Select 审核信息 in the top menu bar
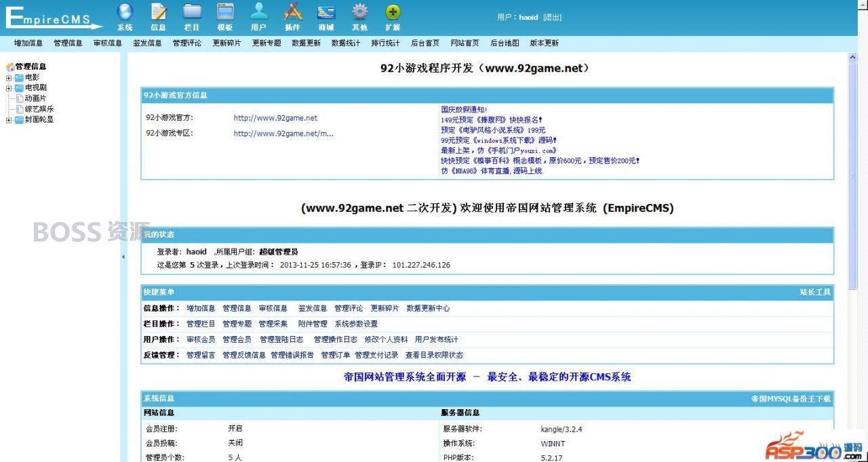Screen dimensions: 868x462 tap(107, 43)
